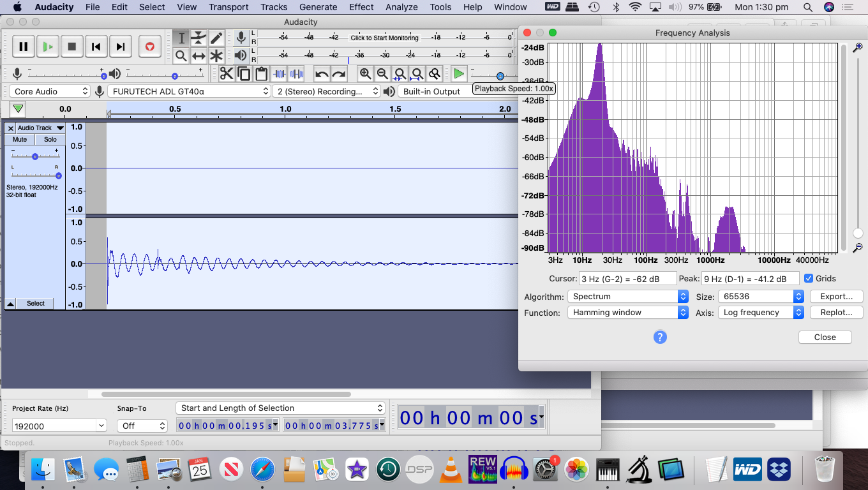Click the Trim audio icon
Screen dimensions: 868x490
point(279,74)
